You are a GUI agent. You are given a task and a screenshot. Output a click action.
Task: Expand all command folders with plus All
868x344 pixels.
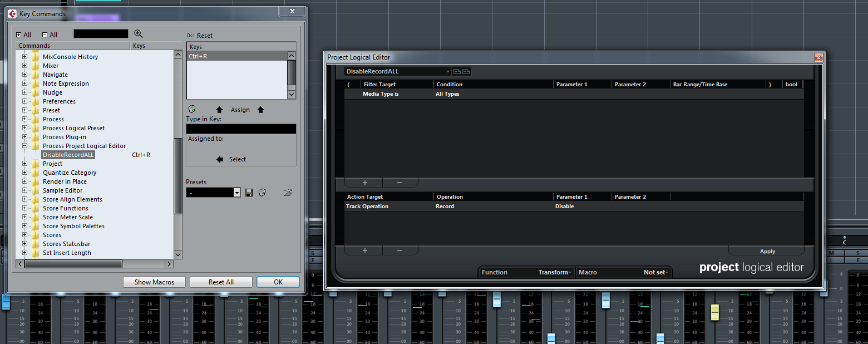(23, 35)
